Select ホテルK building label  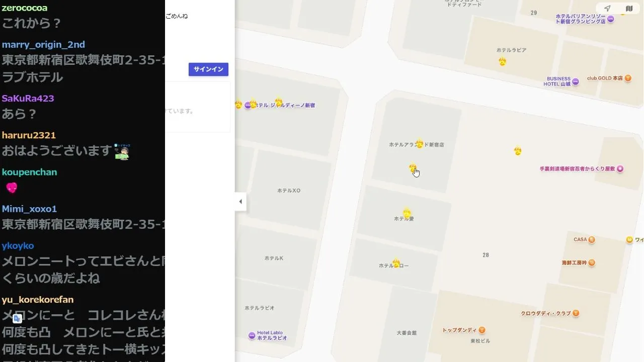click(274, 258)
